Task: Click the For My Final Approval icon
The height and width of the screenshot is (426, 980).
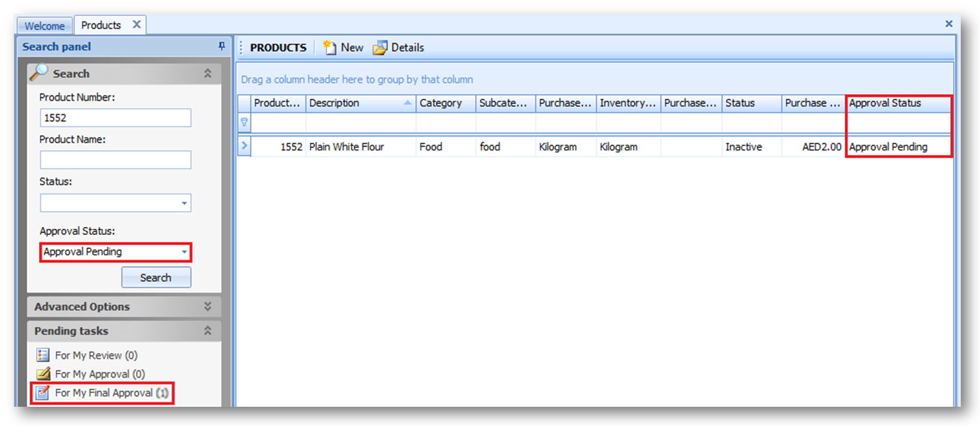Action: [x=43, y=393]
